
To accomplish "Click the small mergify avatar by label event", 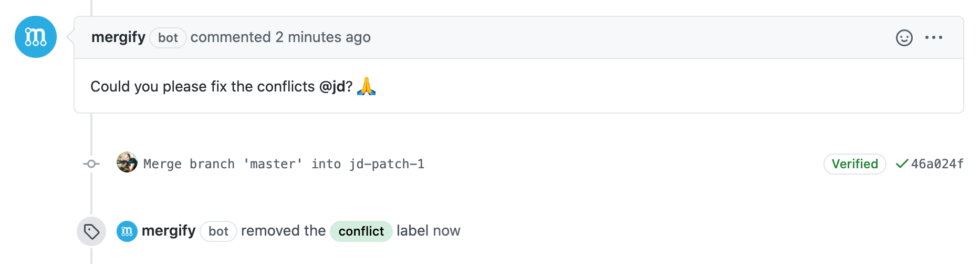I will tap(127, 231).
